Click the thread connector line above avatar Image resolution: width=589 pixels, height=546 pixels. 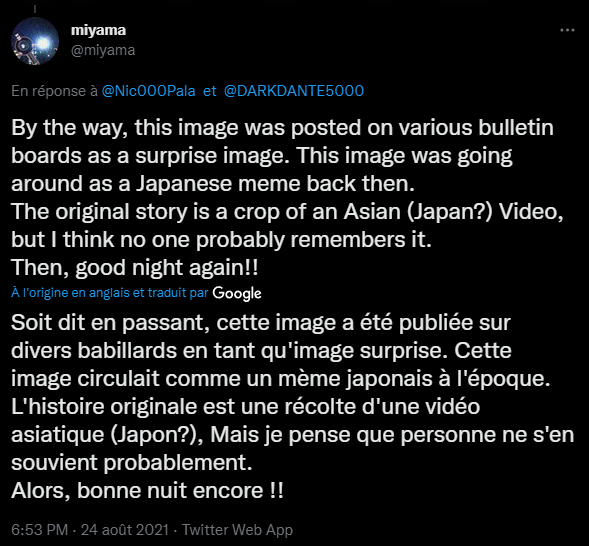35,8
